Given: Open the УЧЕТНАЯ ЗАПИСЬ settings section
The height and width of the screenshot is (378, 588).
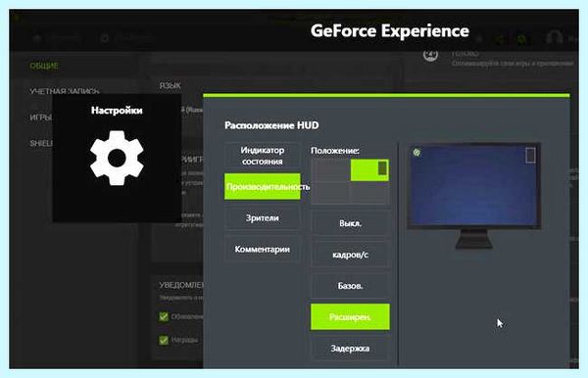Looking at the screenshot, I should pyautogui.click(x=65, y=91).
